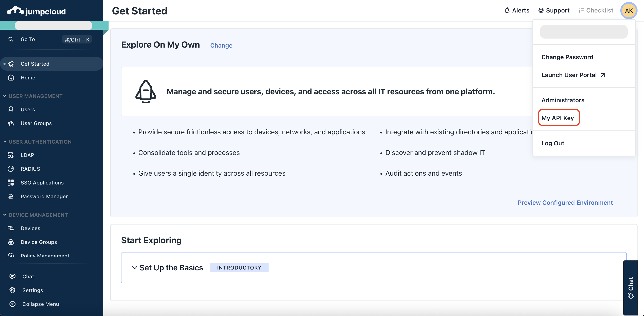
Task: Click the Collapse Menu arrow icon
Action: tap(12, 304)
